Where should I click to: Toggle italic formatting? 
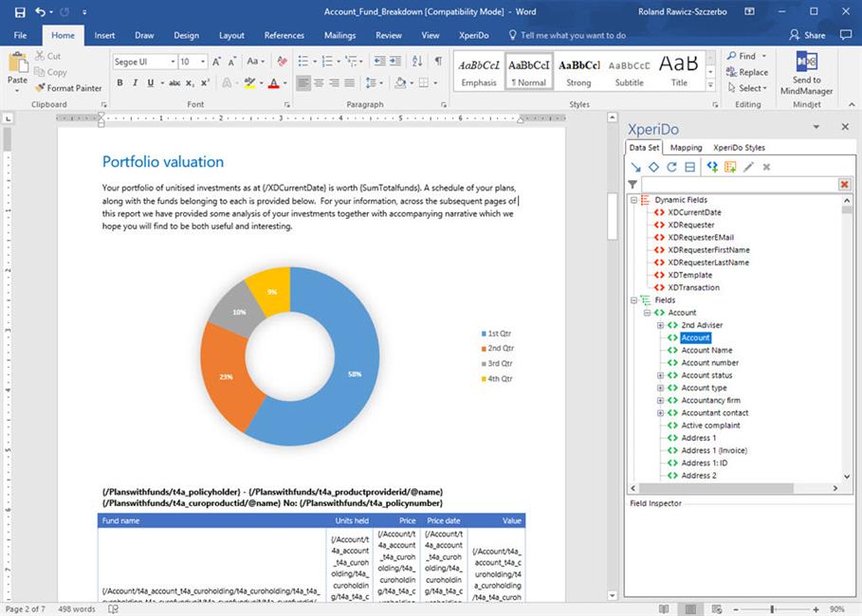(x=135, y=83)
